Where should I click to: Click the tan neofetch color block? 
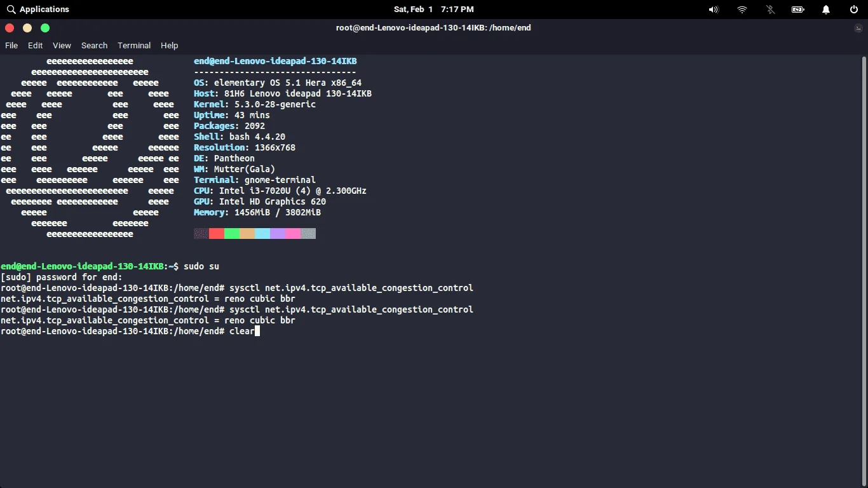[x=247, y=234]
